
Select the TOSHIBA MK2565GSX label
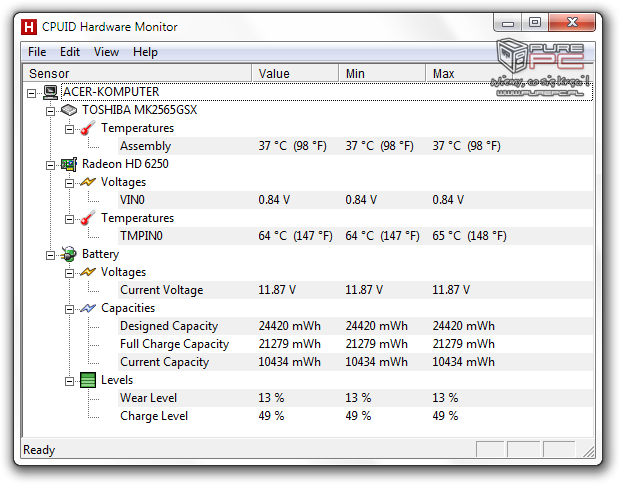click(x=139, y=110)
